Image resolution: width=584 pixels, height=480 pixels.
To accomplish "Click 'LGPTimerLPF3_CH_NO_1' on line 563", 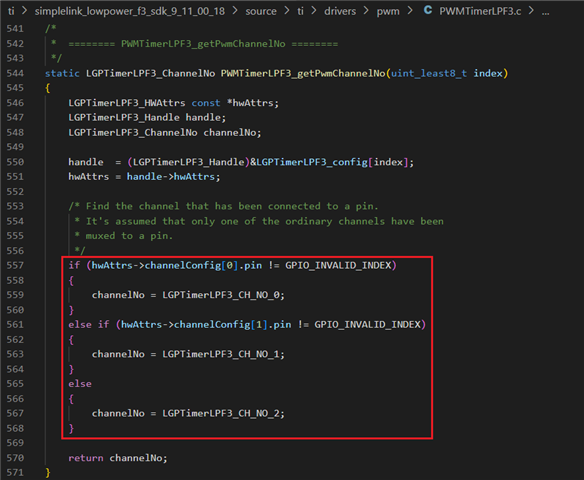I will coord(221,354).
